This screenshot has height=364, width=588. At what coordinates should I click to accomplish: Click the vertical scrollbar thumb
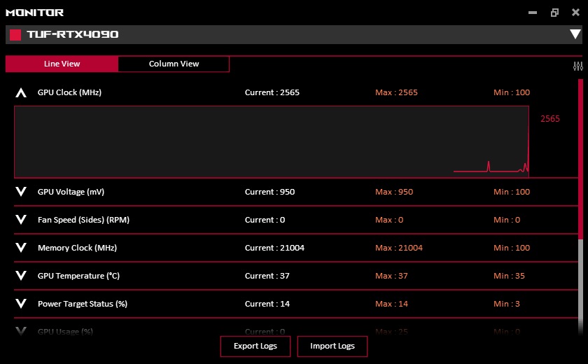point(580,159)
